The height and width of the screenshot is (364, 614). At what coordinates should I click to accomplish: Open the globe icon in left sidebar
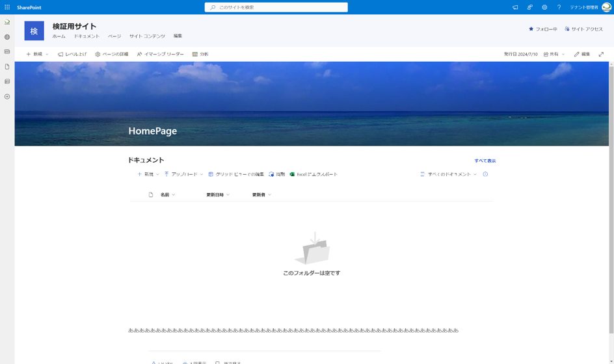[7, 37]
